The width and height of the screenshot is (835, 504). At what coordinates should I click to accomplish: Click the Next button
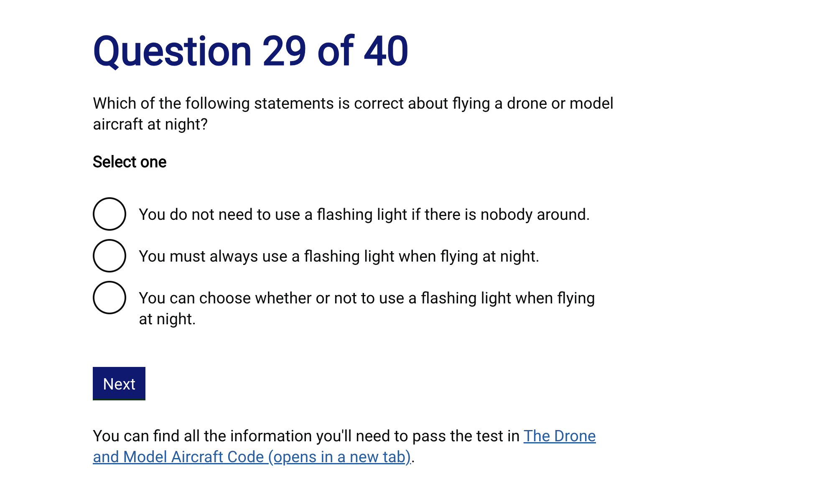click(119, 384)
